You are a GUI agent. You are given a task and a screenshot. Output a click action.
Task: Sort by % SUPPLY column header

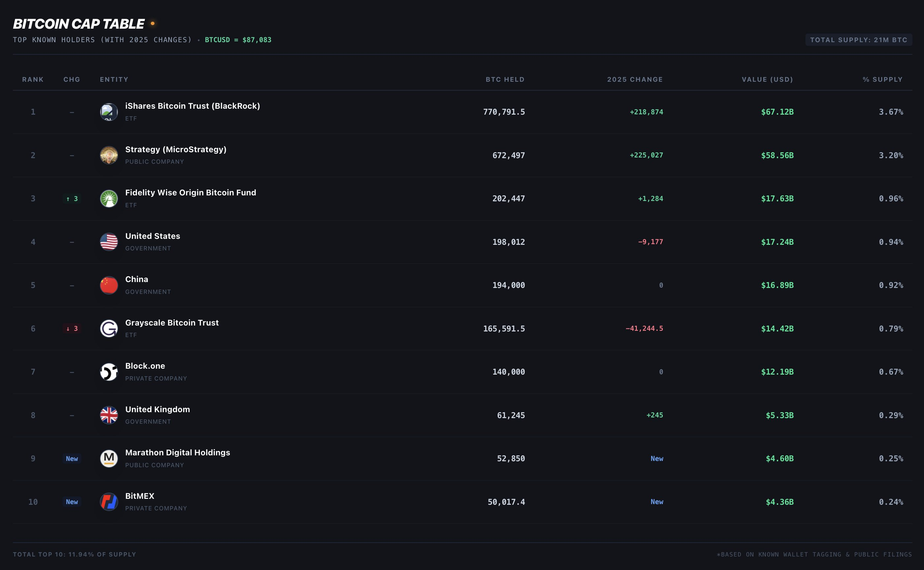pyautogui.click(x=883, y=79)
